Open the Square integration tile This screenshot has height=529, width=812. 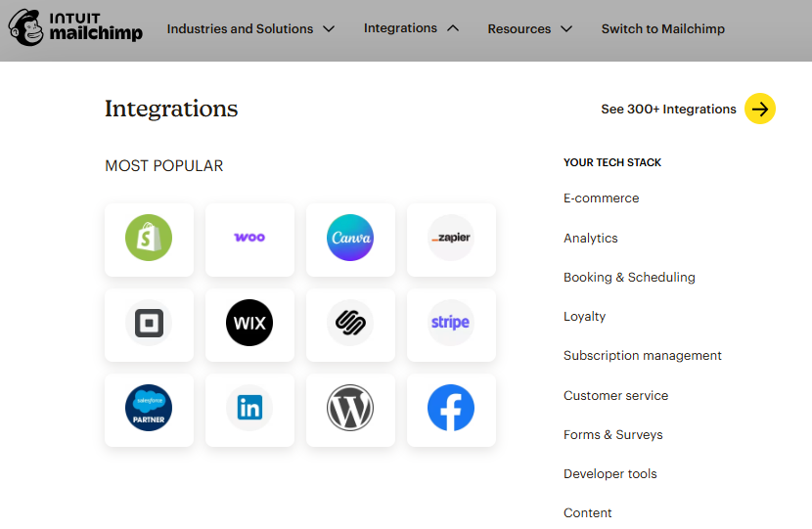pyautogui.click(x=149, y=325)
